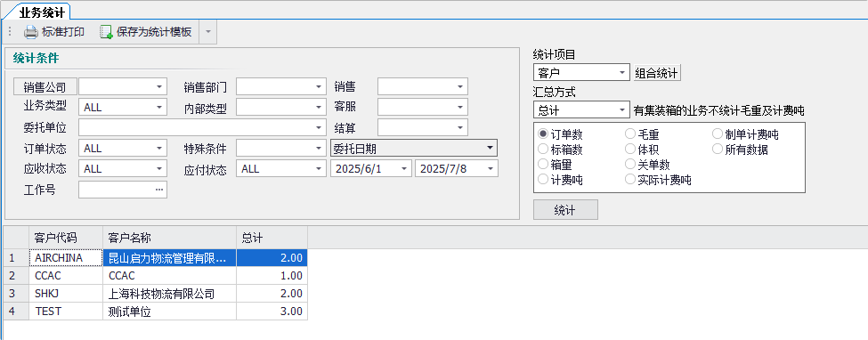
Task: Select the SHKJ customer code cell
Action: click(x=66, y=293)
